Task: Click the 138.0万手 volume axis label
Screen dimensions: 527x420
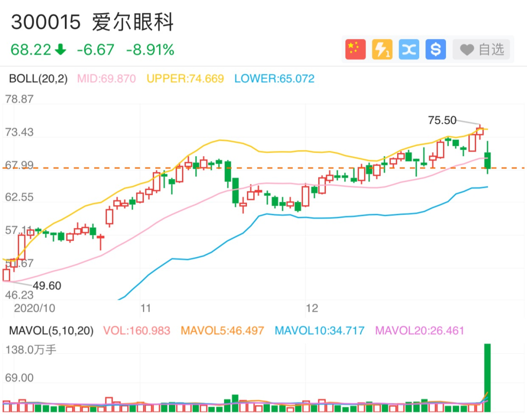Action: pos(31,350)
